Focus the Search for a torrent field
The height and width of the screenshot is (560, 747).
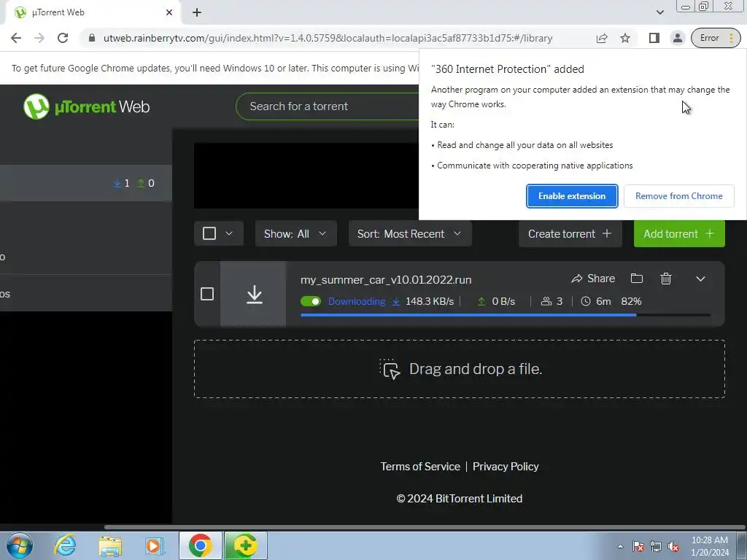tap(329, 106)
